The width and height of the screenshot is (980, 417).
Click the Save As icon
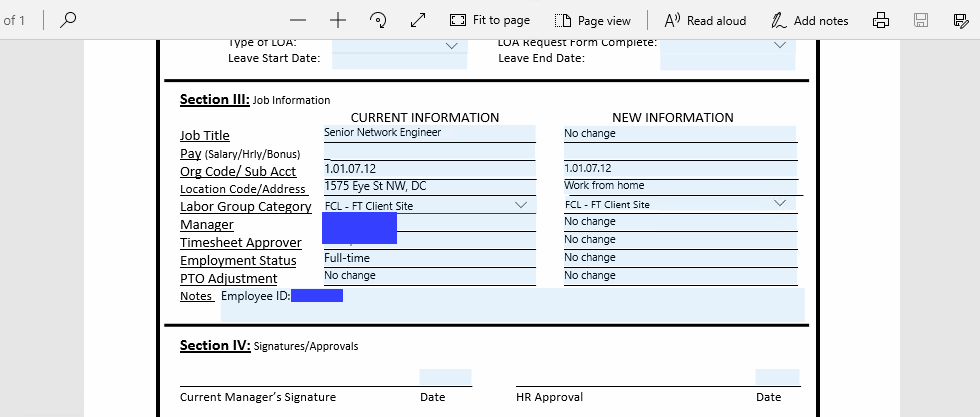click(960, 20)
